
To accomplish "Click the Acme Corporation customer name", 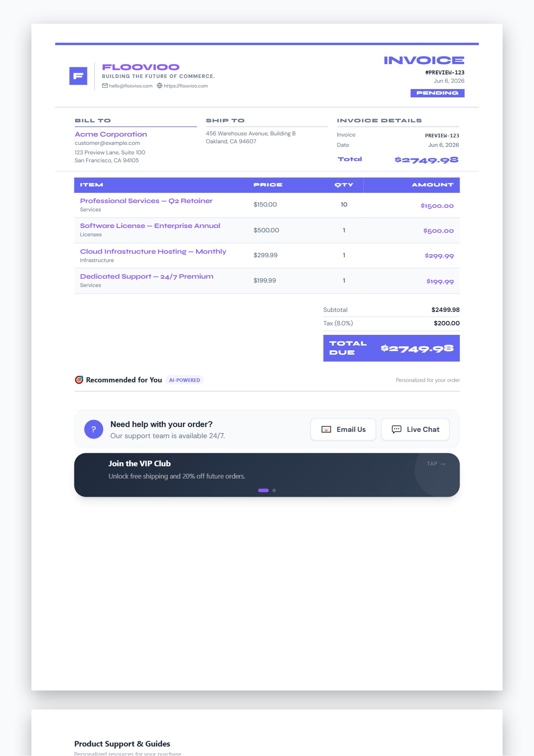I will tap(111, 135).
